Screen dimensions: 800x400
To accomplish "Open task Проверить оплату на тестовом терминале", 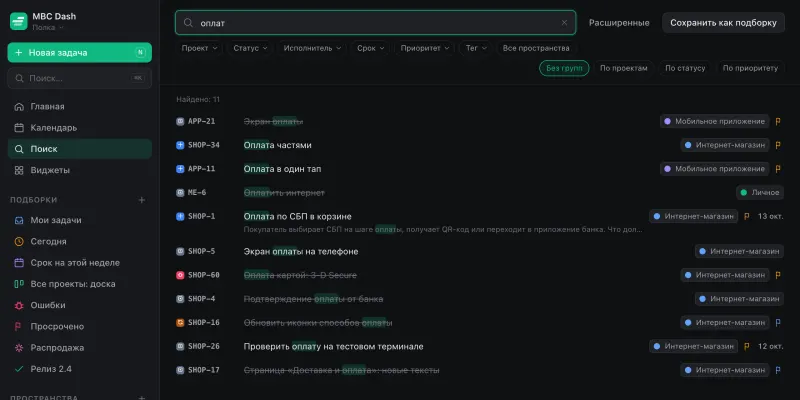I will click(334, 346).
